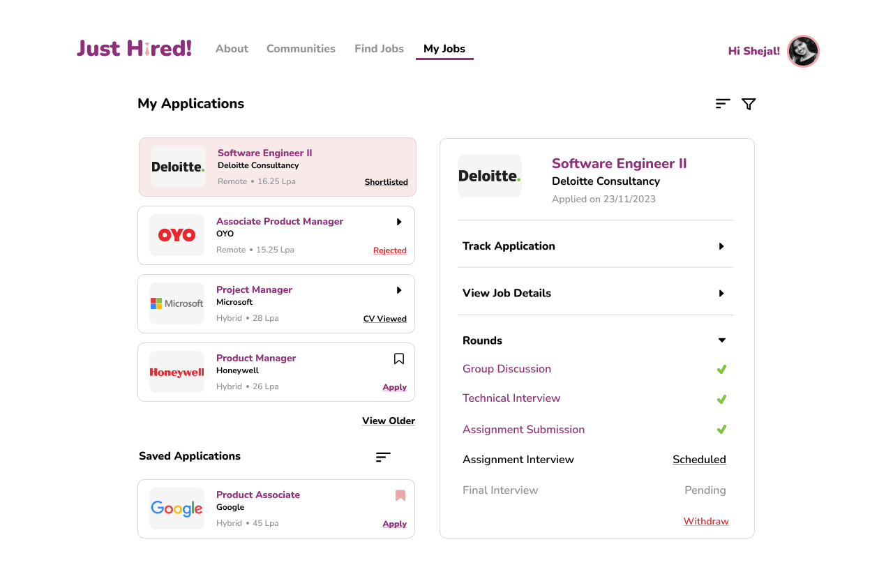Click the green checkmark for Group Discussion
Viewport: 893px width, 588px height.
722,369
